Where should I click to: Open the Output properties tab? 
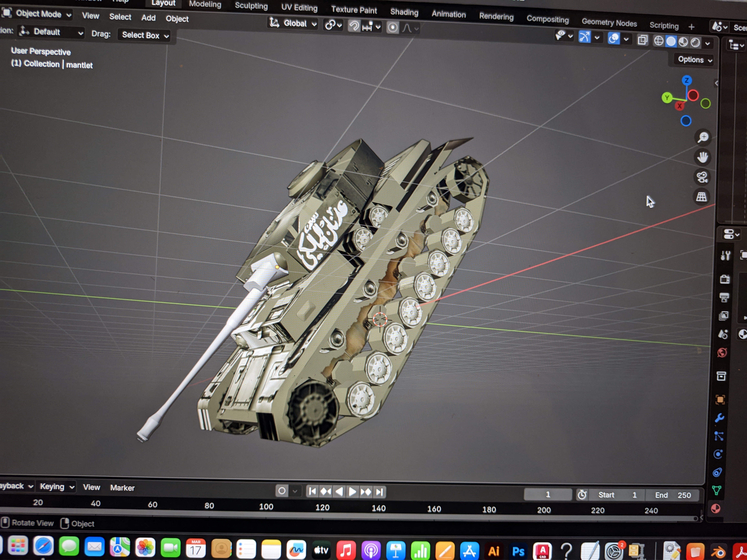[x=724, y=297]
